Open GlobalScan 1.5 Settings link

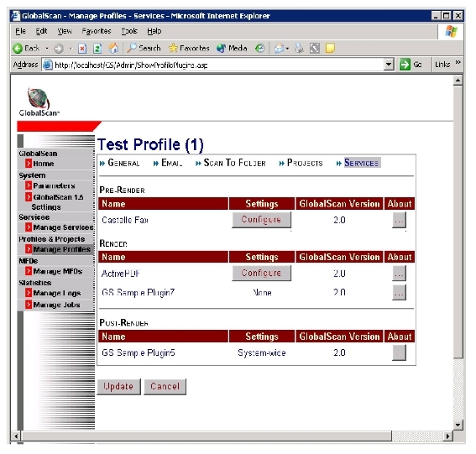tap(58, 201)
